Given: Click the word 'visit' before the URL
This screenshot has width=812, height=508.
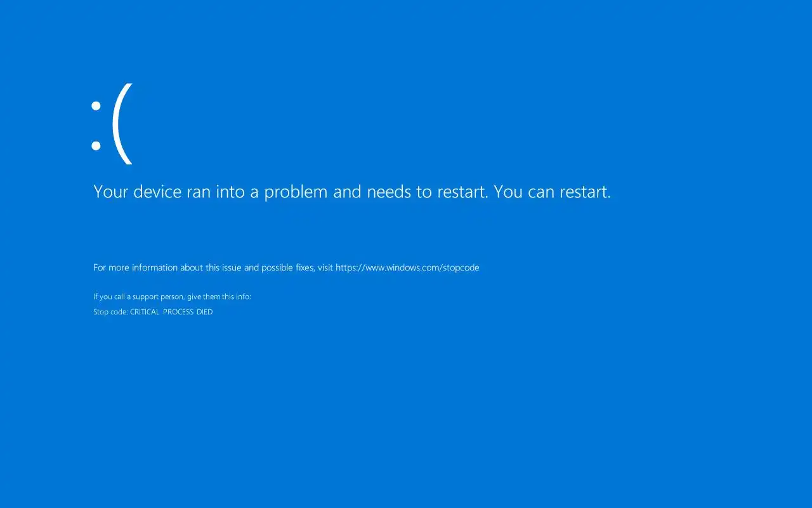Looking at the screenshot, I should (325, 268).
